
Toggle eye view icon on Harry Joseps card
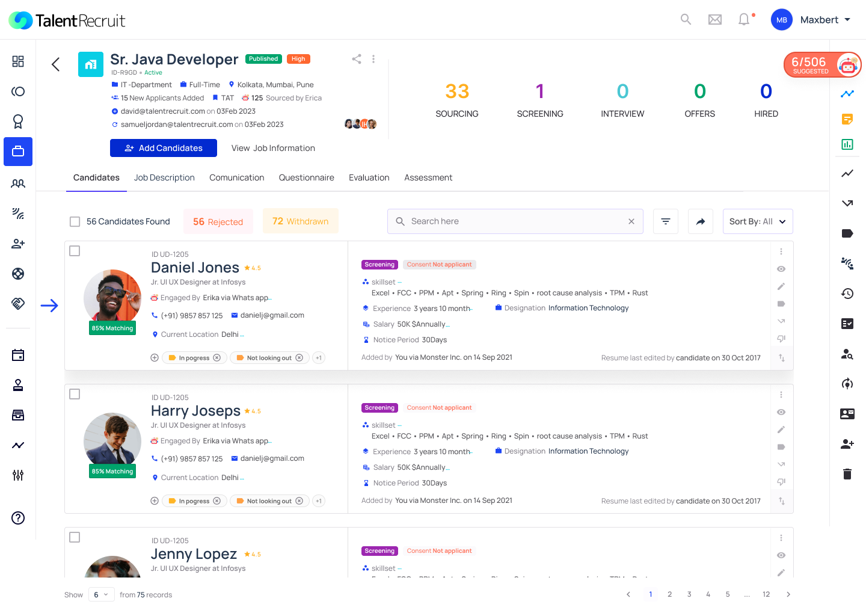coord(781,412)
